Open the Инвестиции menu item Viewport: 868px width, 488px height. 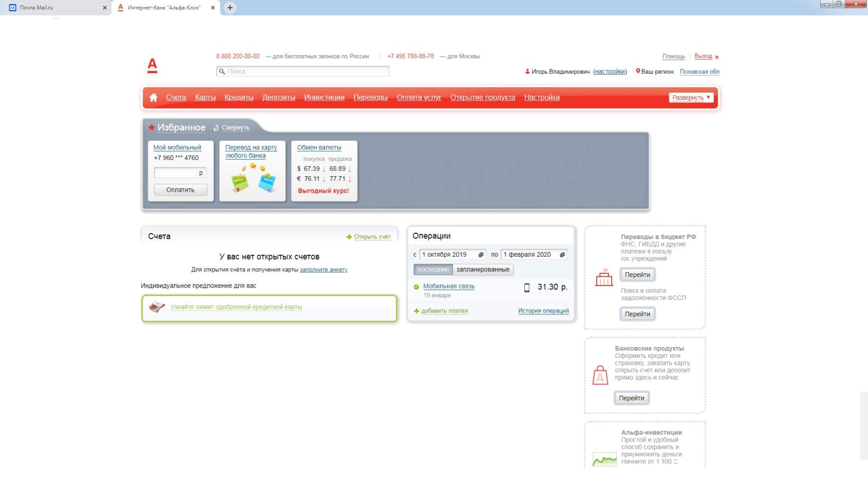[x=324, y=98]
